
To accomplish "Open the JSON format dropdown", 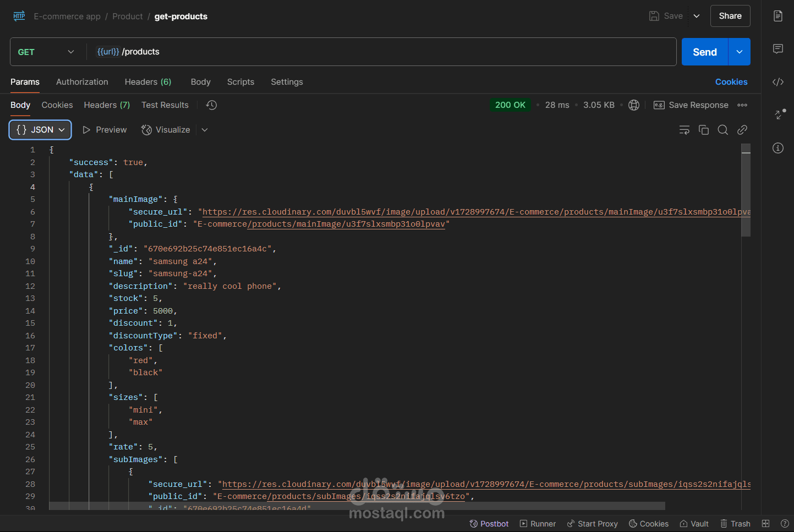I will click(40, 130).
